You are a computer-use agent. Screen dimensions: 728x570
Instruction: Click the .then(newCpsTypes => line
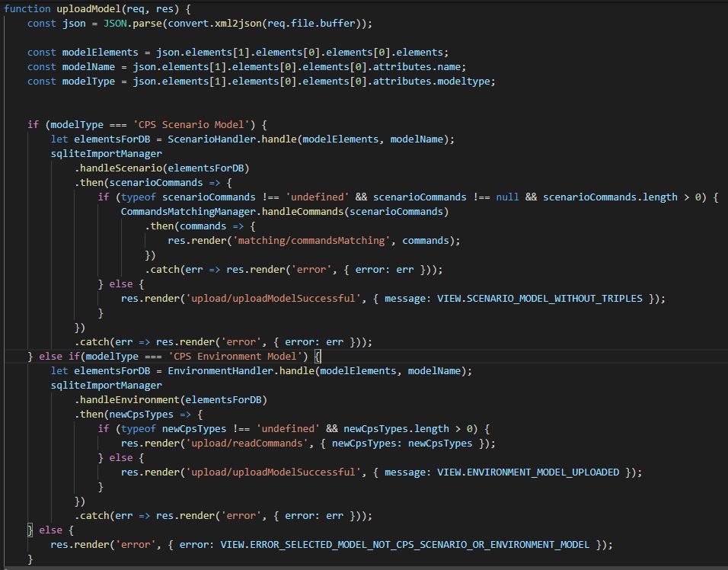138,414
